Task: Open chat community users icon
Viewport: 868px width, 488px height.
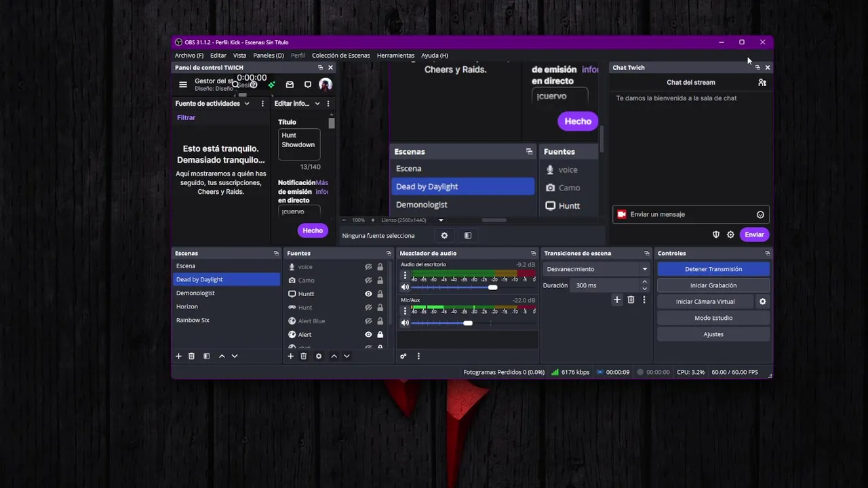Action: click(x=762, y=82)
